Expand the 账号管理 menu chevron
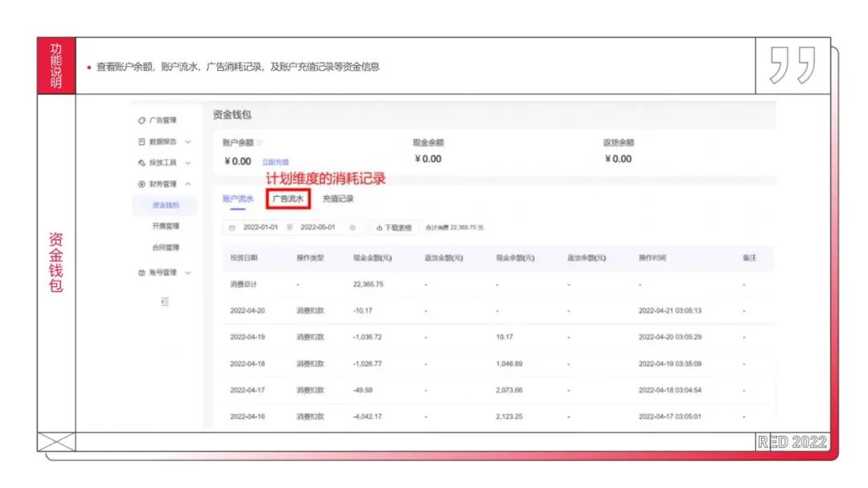The image size is (868, 488). (x=188, y=273)
